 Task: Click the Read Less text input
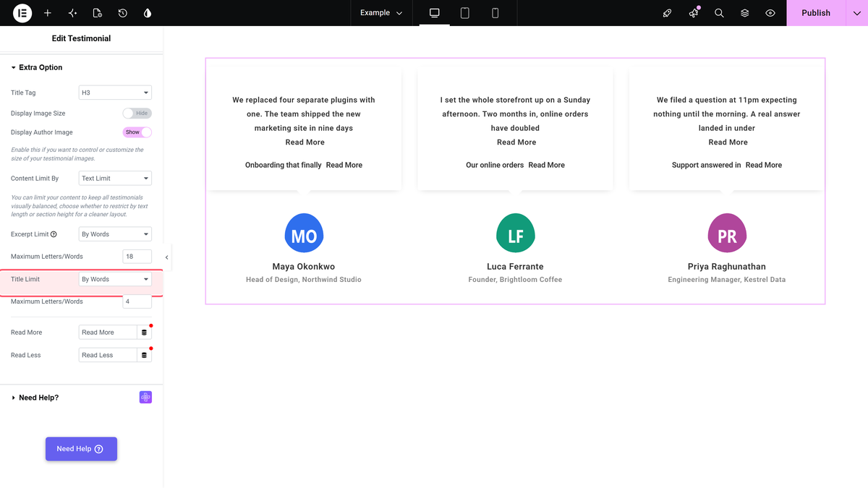click(108, 355)
